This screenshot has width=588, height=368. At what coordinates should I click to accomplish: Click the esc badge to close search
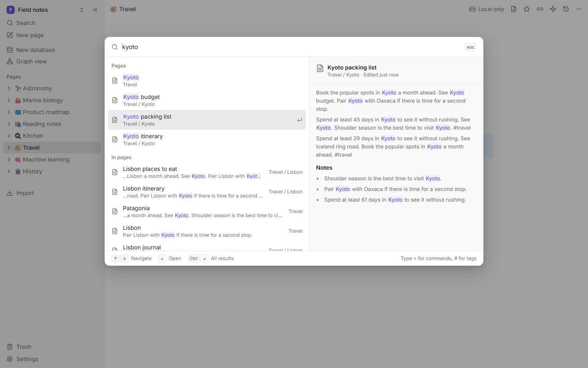pyautogui.click(x=470, y=47)
